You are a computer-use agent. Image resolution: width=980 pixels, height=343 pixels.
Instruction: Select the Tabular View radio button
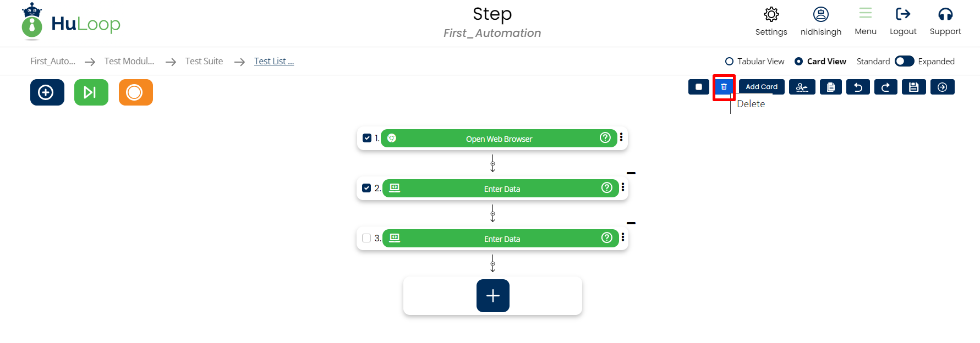730,62
